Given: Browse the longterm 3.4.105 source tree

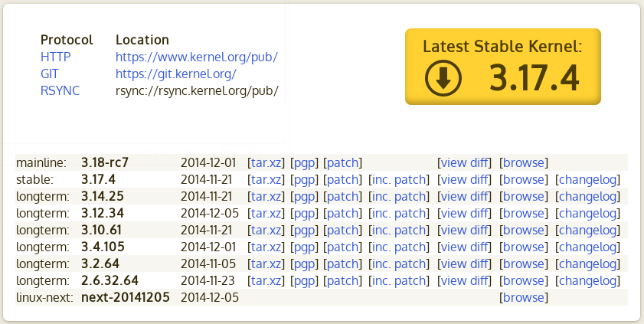Looking at the screenshot, I should point(524,247).
